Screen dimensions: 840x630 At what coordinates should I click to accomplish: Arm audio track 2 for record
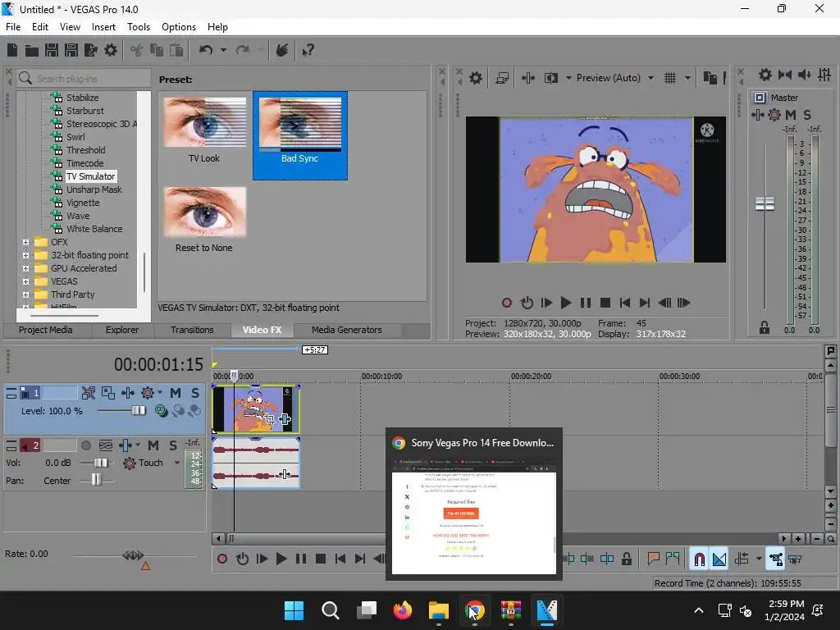85,445
